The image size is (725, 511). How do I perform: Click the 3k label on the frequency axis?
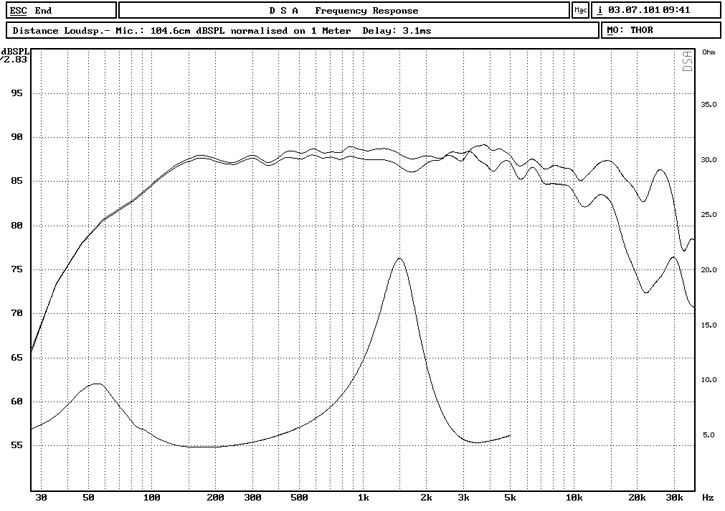[x=463, y=498]
